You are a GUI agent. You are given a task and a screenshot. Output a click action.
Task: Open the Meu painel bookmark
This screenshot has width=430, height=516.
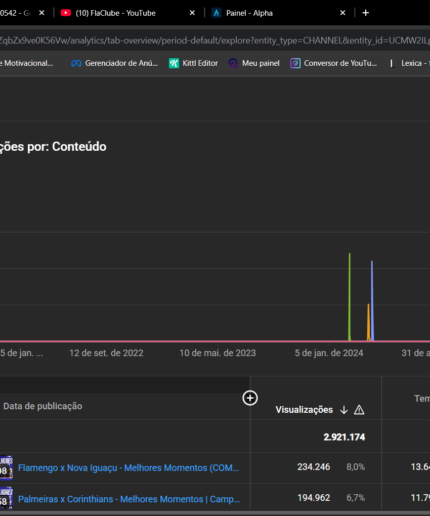[x=254, y=63]
